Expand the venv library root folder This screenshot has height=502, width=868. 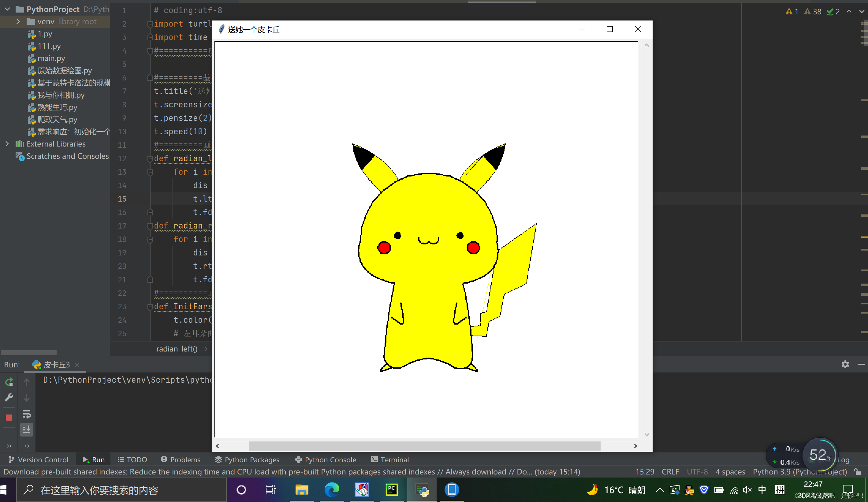click(18, 21)
